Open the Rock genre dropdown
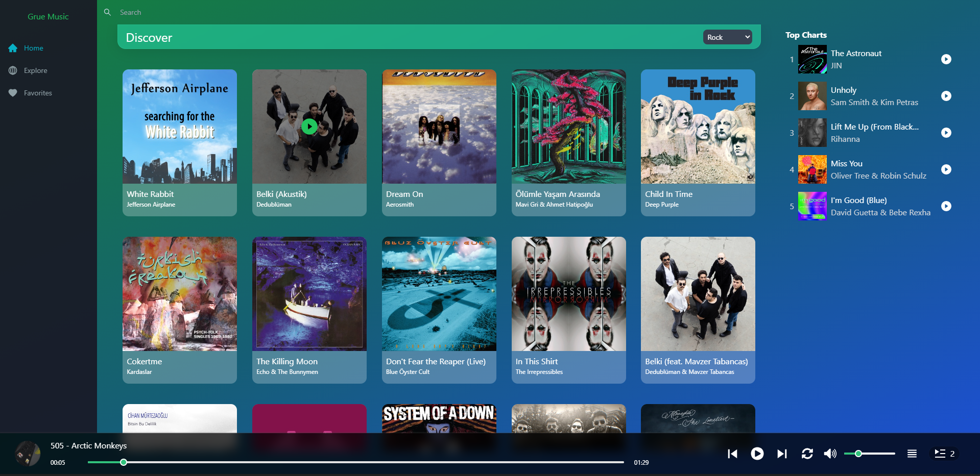This screenshot has width=980, height=476. (x=728, y=37)
